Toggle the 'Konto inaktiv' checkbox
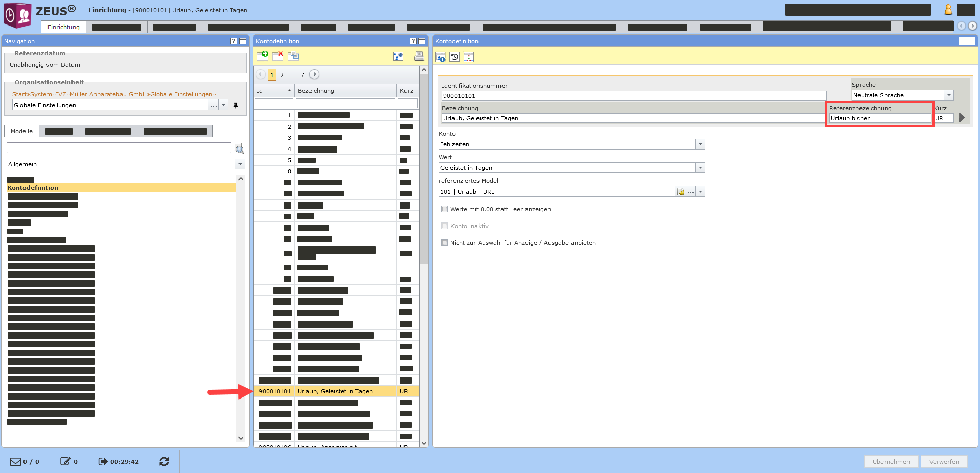Viewport: 980px width, 473px height. tap(444, 226)
